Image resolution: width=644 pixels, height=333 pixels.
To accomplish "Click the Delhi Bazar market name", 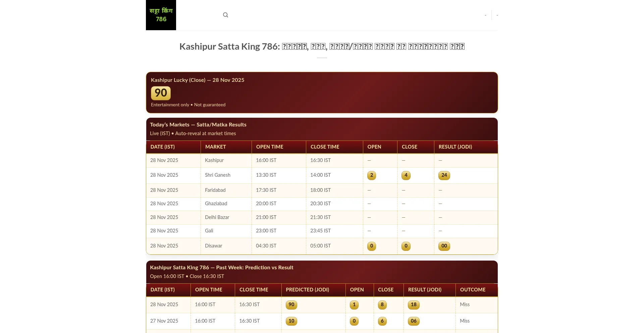I will pos(217,217).
